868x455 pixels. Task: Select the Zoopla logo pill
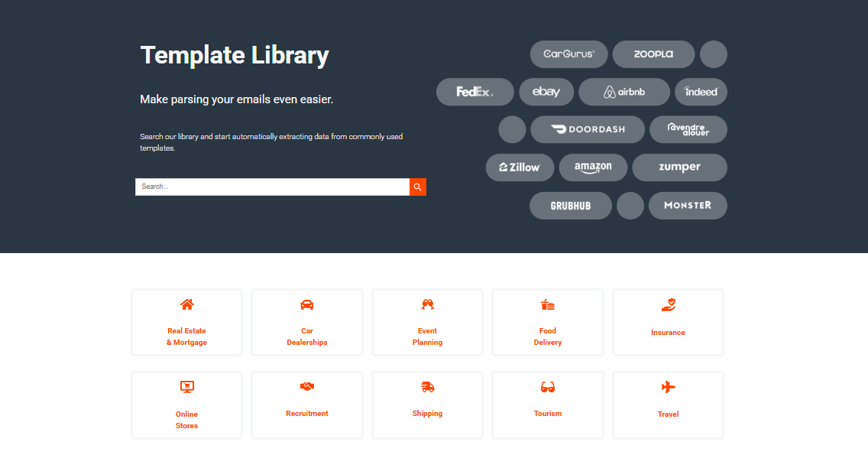pos(653,54)
